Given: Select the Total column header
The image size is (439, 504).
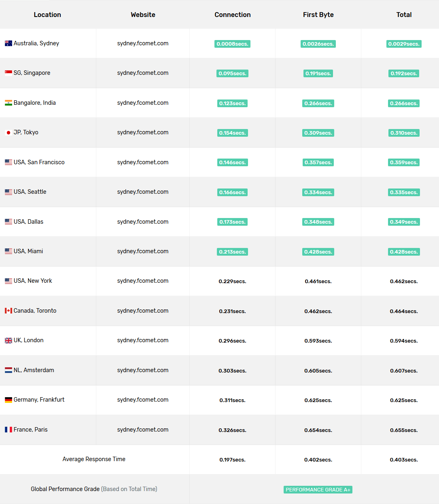Looking at the screenshot, I should coord(404,15).
